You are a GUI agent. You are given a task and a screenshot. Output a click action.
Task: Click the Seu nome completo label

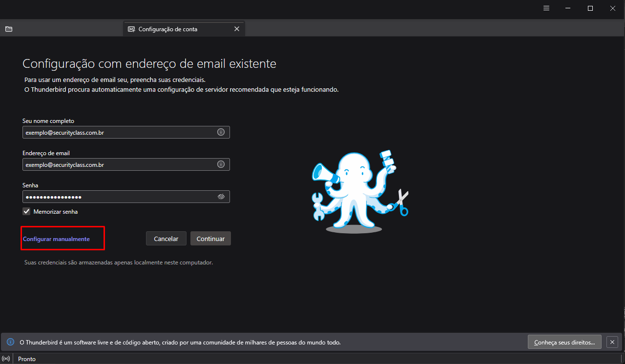[x=48, y=121]
